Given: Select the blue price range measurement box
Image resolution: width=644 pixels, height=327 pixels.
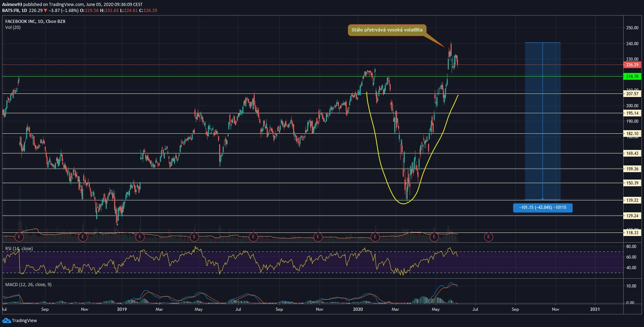Looking at the screenshot, I should tap(543, 121).
